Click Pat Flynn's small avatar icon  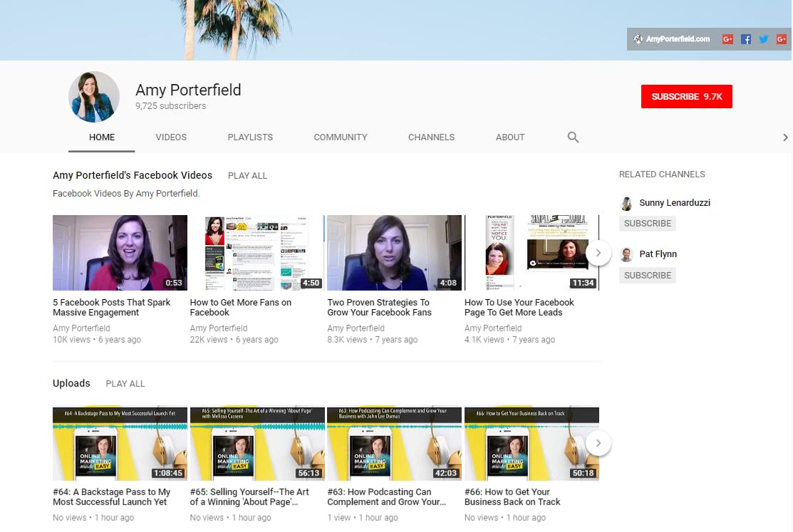(626, 254)
